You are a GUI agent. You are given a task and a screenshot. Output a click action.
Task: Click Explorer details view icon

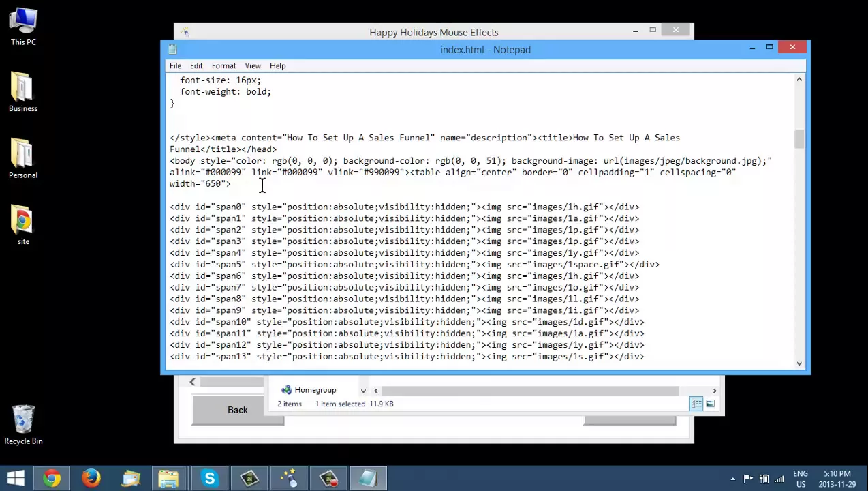click(x=696, y=404)
